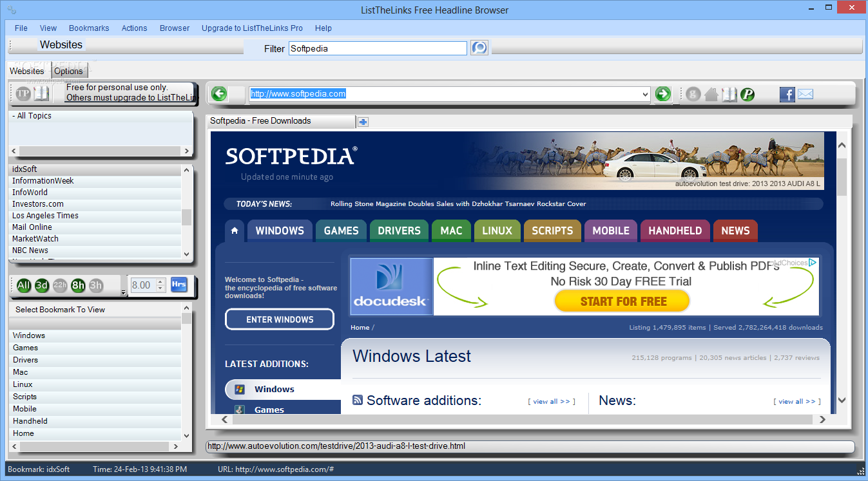Open the Upgrade to ListTheLinks Pro menu
The height and width of the screenshot is (481, 868).
252,28
